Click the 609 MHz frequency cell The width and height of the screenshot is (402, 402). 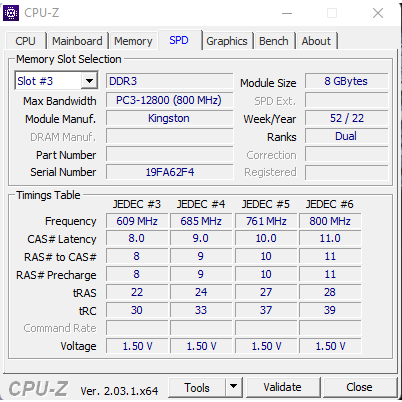pos(137,221)
